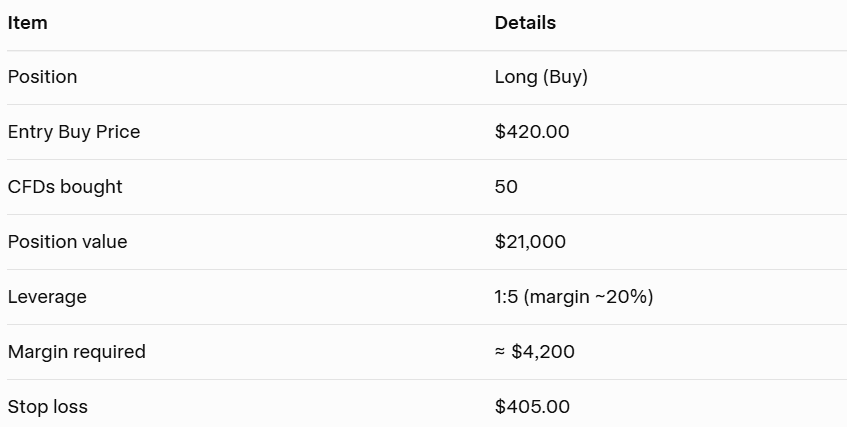Select the 'Entry Buy Price' label
This screenshot has width=847, height=427.
tap(74, 132)
